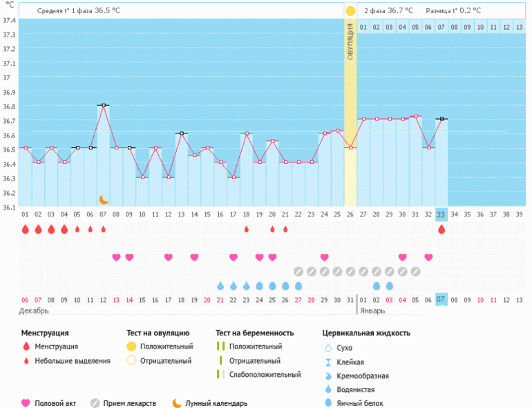Select the cervical fluid drop on cycle day 16
This screenshot has height=408, width=532.
(x=220, y=286)
